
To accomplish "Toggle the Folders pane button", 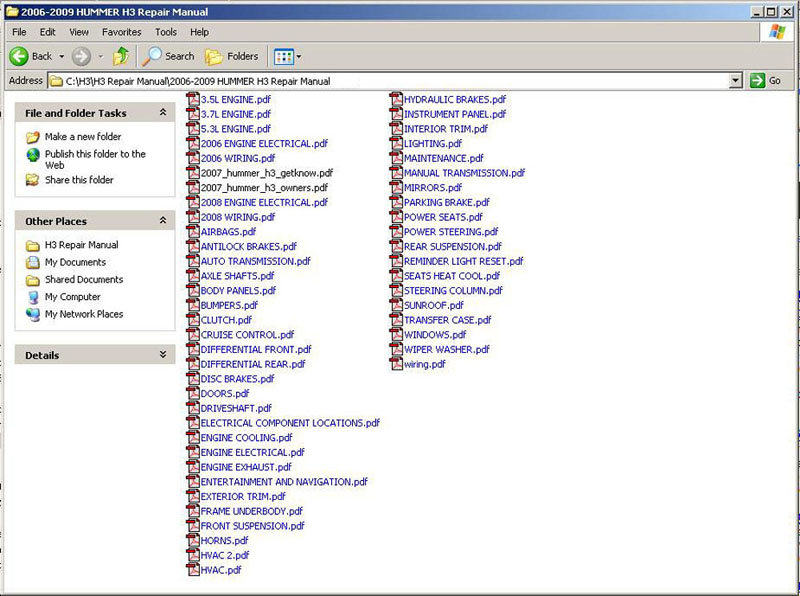I will pyautogui.click(x=232, y=56).
